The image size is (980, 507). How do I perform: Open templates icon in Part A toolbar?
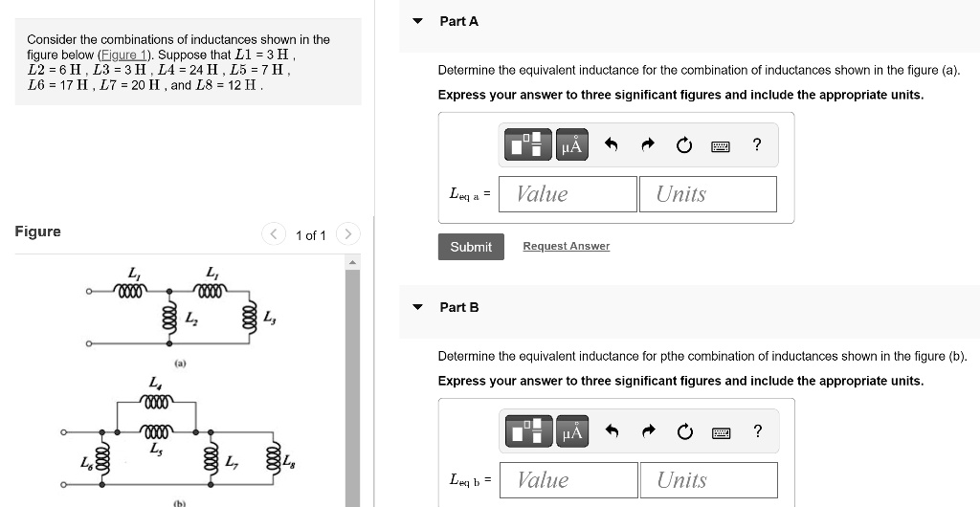tap(528, 144)
